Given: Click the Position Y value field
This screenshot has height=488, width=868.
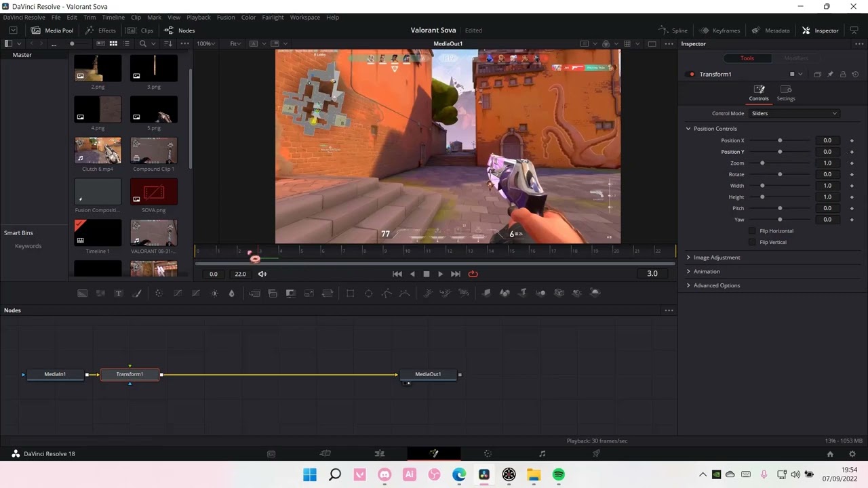Looking at the screenshot, I should click(x=827, y=152).
